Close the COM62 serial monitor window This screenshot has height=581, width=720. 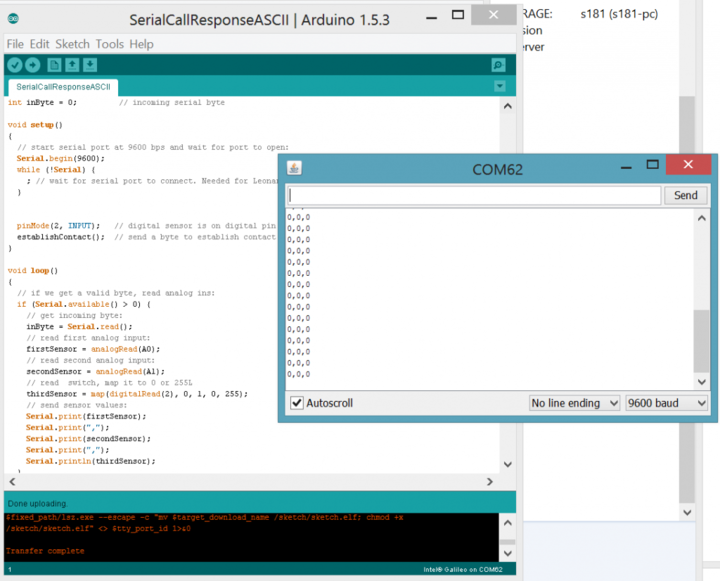pos(688,164)
